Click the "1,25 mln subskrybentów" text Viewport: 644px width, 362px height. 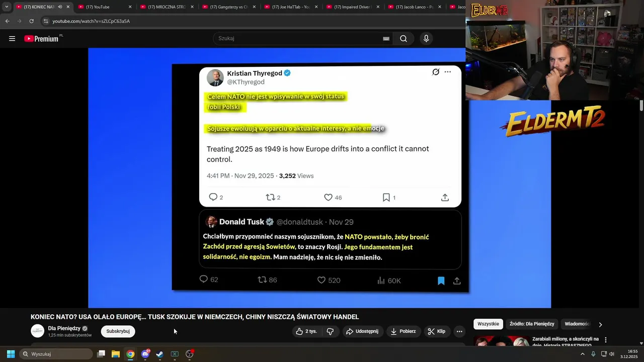coord(70,335)
